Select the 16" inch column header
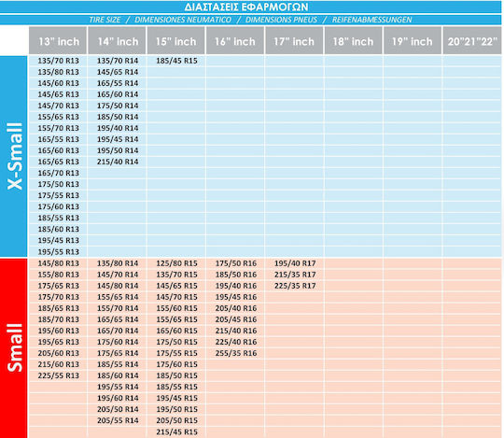504x438 pixels. (235, 40)
